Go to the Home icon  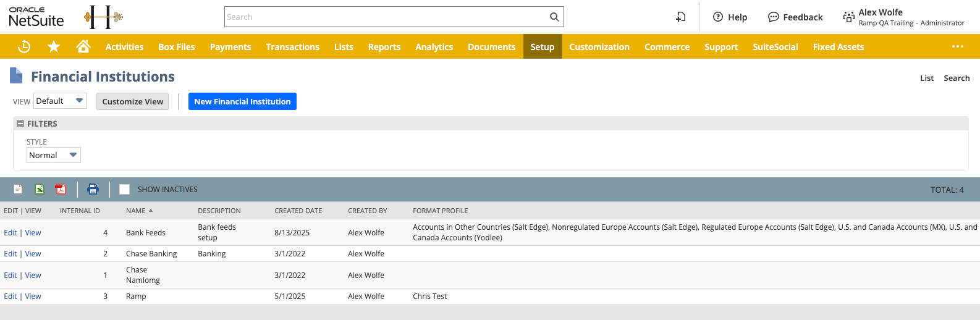pyautogui.click(x=83, y=46)
